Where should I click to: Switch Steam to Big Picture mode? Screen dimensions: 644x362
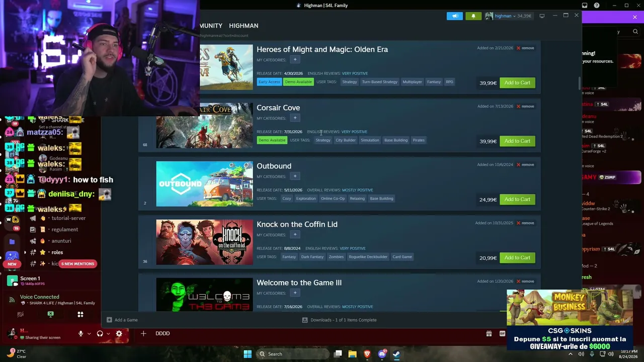coord(542,16)
